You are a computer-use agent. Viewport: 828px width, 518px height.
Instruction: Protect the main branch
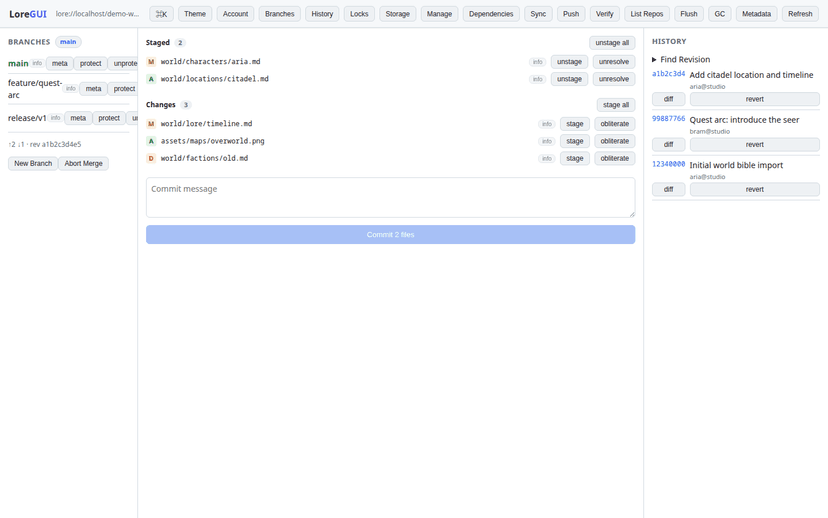(x=90, y=63)
